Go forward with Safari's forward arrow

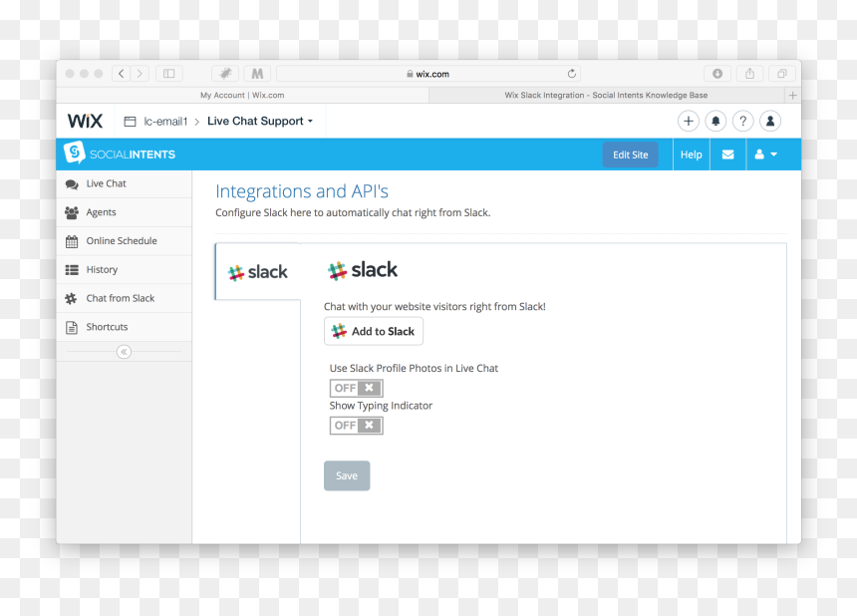140,73
